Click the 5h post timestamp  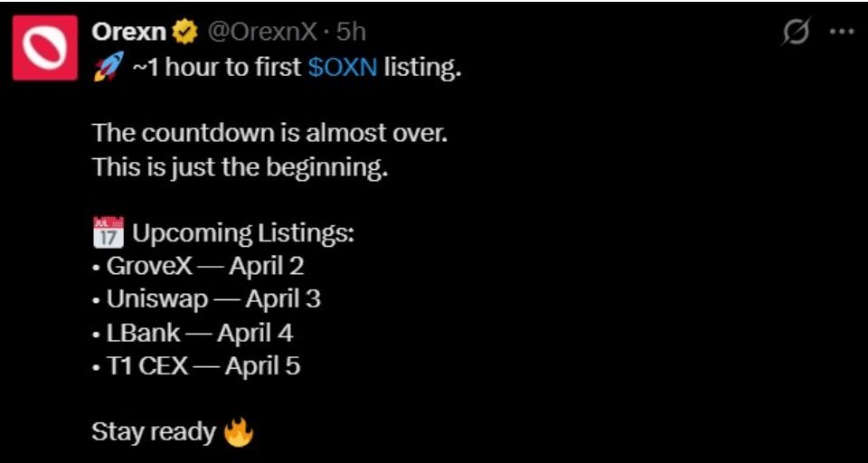pyautogui.click(x=351, y=32)
